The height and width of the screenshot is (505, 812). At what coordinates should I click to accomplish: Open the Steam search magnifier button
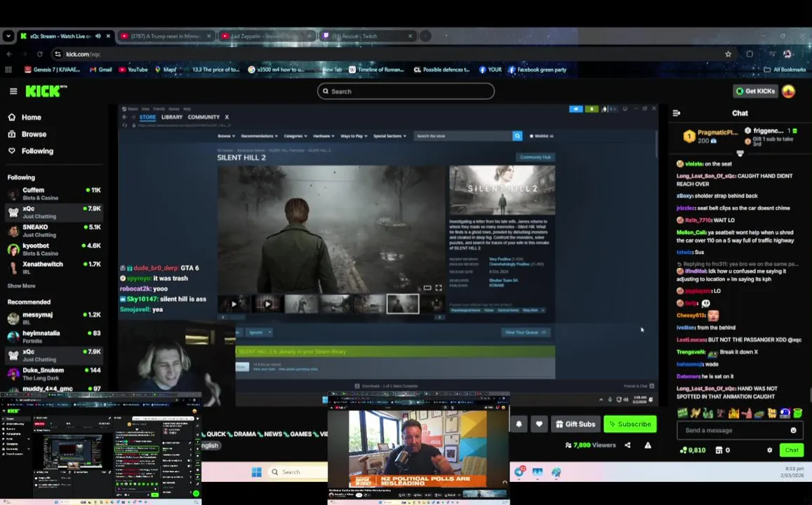(x=517, y=136)
